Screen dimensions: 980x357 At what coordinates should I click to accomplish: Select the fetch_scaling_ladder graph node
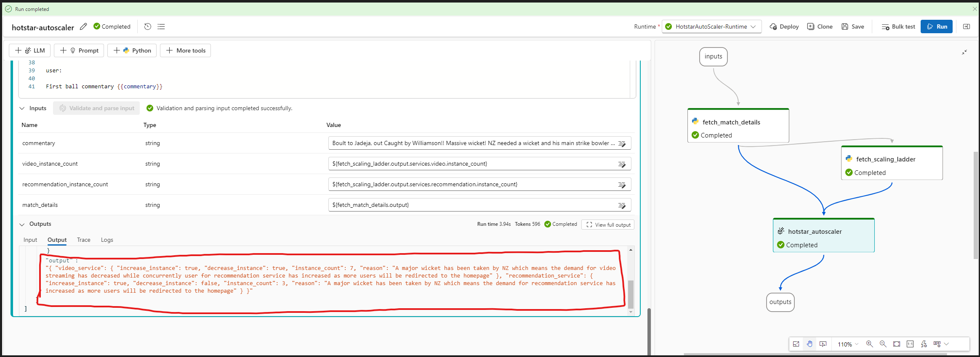pyautogui.click(x=892, y=163)
